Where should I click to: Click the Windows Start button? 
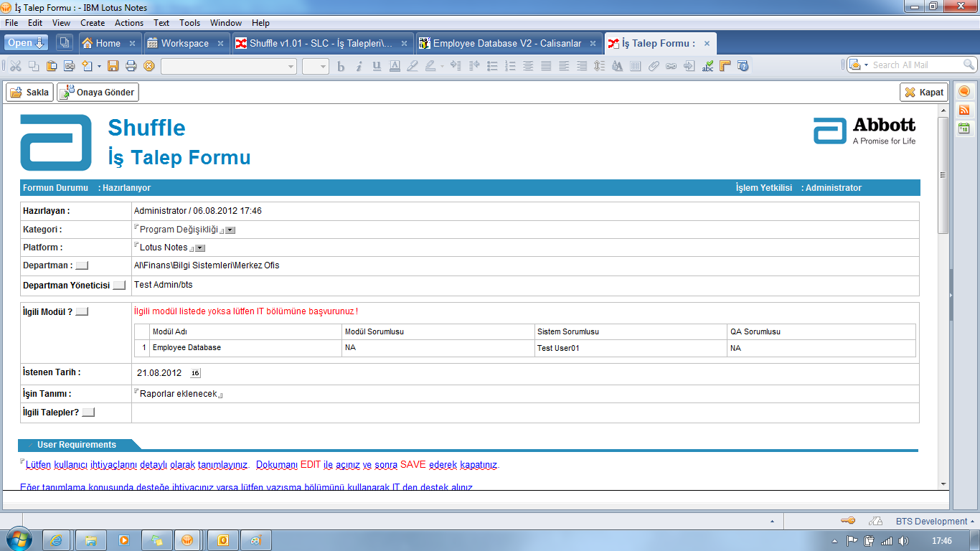19,540
